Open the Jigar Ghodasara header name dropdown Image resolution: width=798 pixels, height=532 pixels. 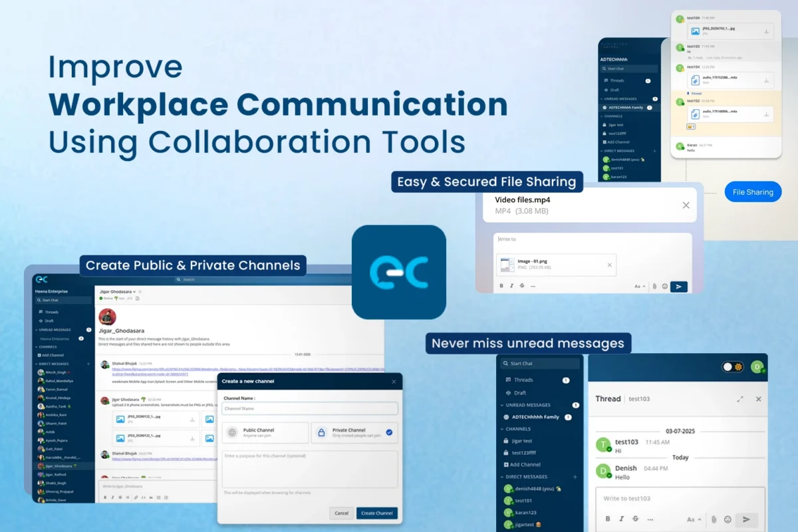pos(118,291)
